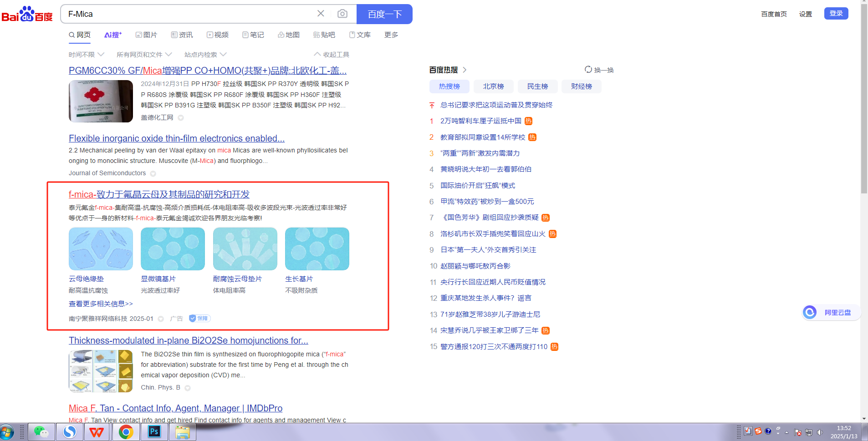Open the 站点内检索 site search dropdown

[205, 55]
